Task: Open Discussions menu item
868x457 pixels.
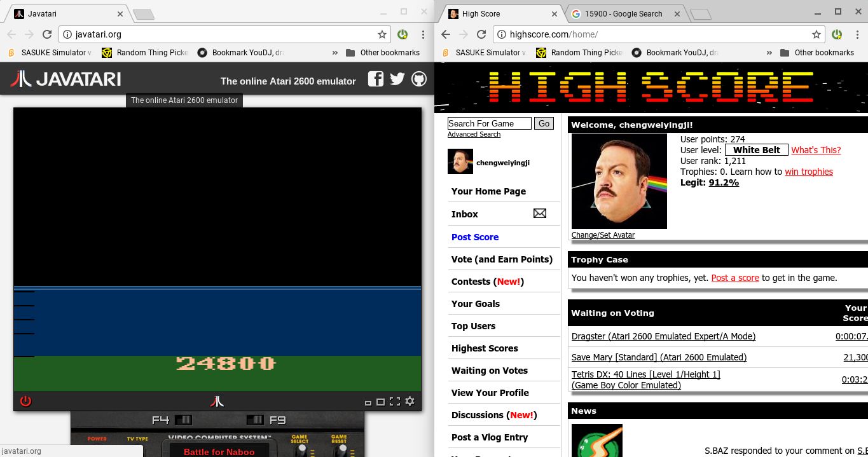Action: (x=494, y=415)
